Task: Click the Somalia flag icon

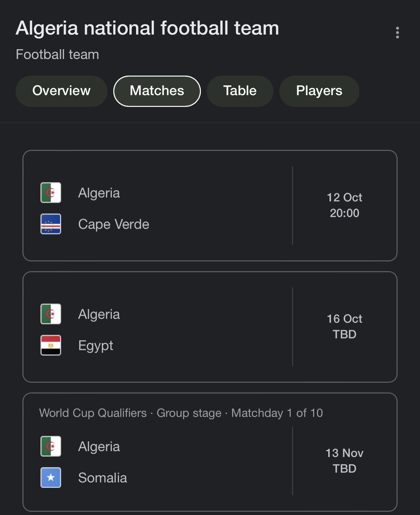Action: [x=51, y=477]
